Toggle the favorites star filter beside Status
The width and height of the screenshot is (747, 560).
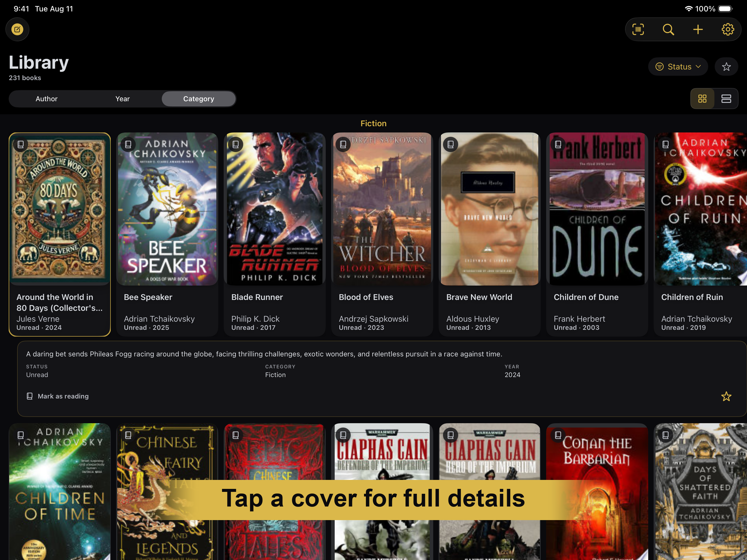point(726,66)
